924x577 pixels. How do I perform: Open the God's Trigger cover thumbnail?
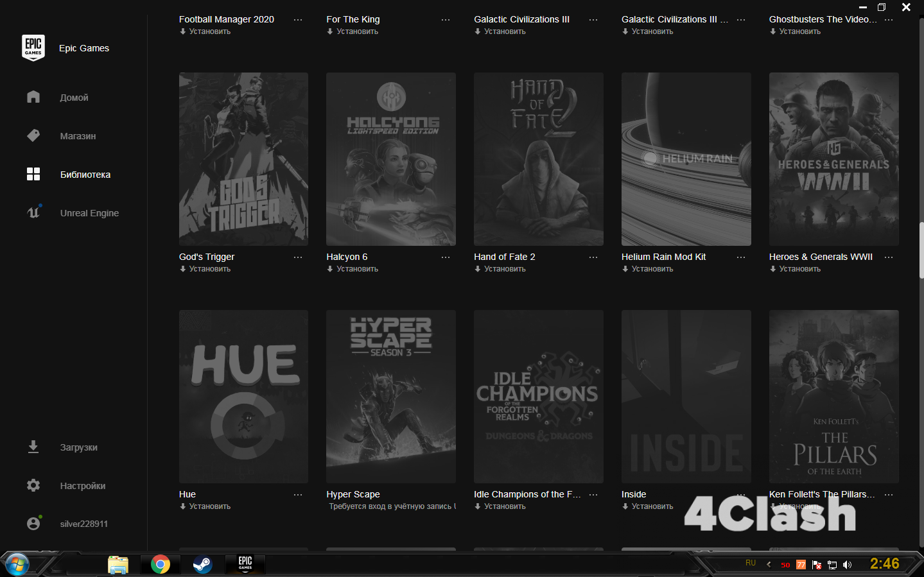coord(243,159)
